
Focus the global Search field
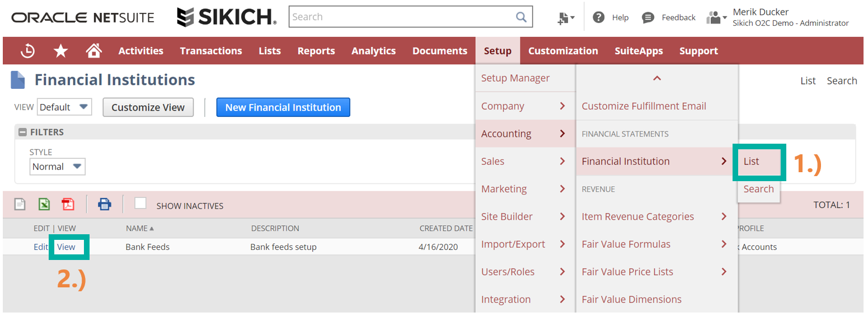pos(400,17)
